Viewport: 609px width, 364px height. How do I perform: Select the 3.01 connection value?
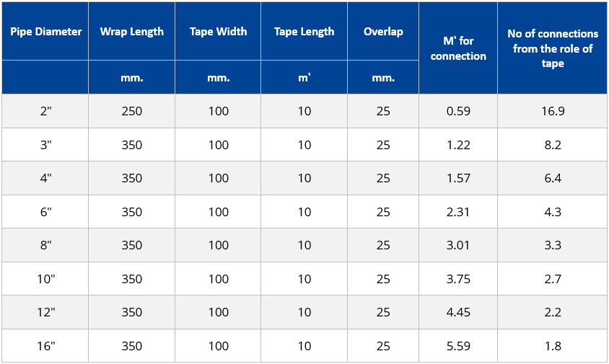pyautogui.click(x=458, y=245)
